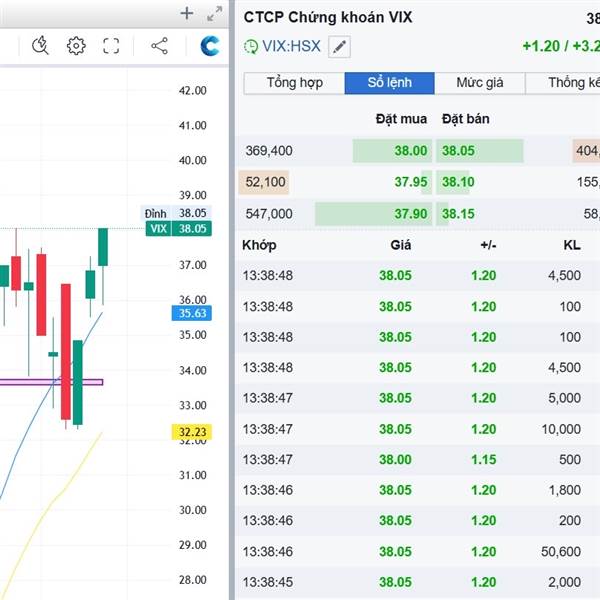This screenshot has height=600, width=600.
Task: Click the KL column header
Action: pyautogui.click(x=572, y=245)
